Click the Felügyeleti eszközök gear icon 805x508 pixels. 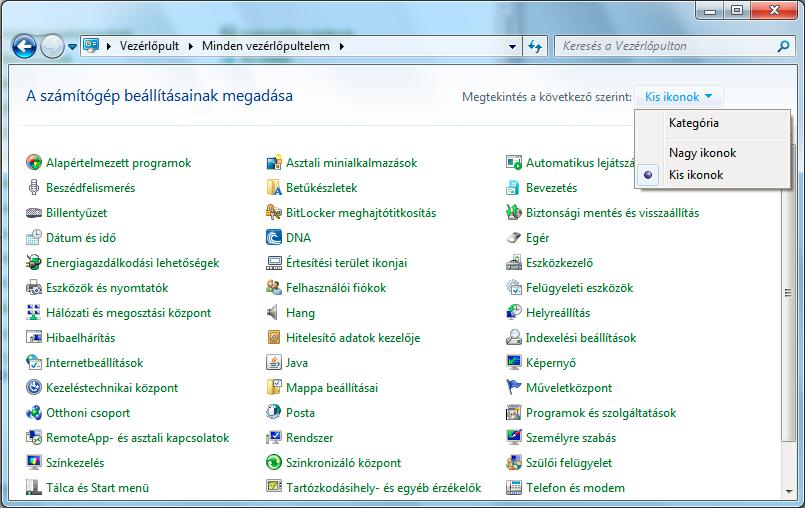pyautogui.click(x=513, y=288)
